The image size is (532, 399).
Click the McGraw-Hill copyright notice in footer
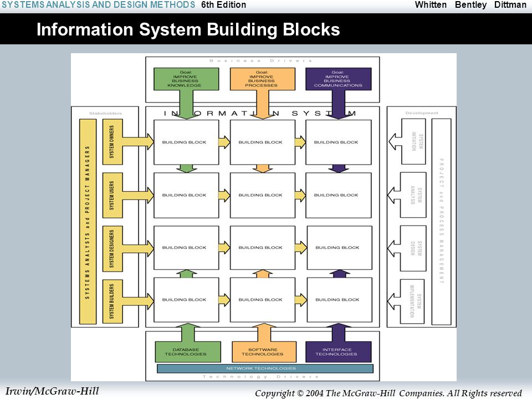point(388,393)
